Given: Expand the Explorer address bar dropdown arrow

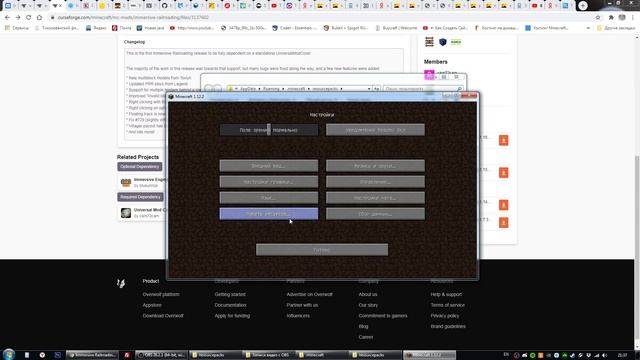Looking at the screenshot, I should (369, 89).
